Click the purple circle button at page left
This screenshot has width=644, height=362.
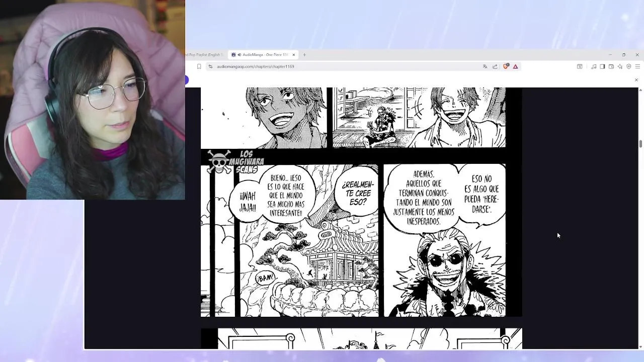[x=186, y=80]
